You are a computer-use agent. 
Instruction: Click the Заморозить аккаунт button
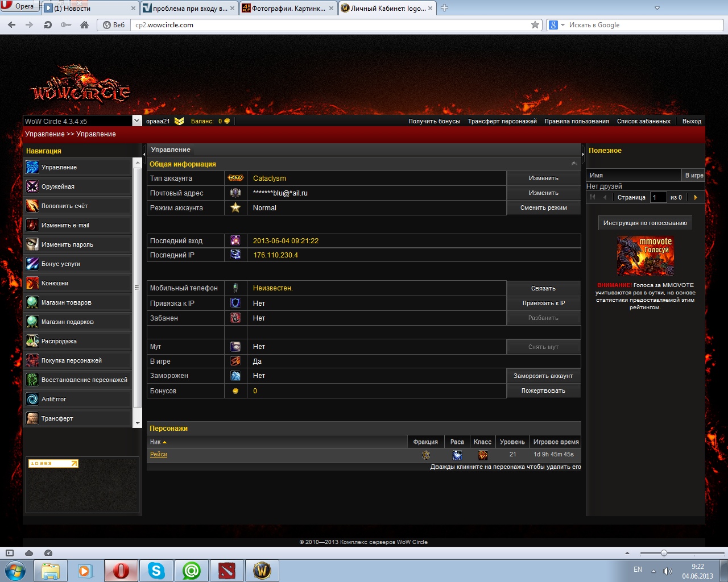click(543, 376)
